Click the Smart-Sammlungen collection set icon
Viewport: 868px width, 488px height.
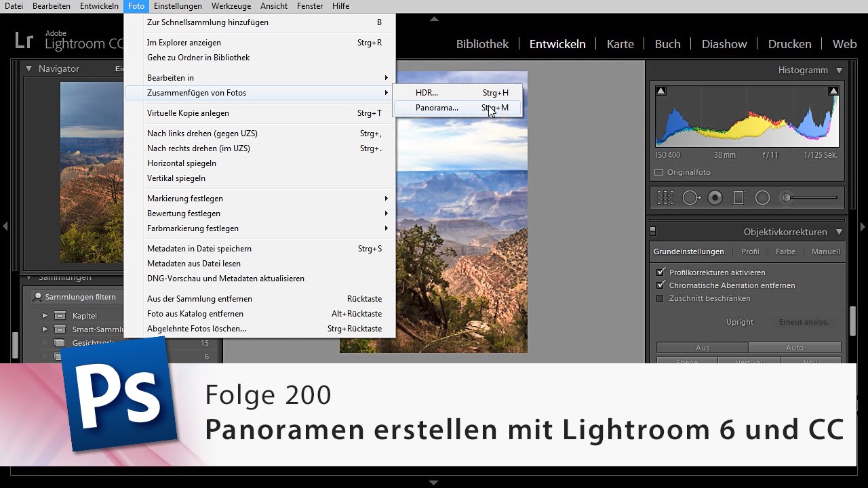pos(60,329)
